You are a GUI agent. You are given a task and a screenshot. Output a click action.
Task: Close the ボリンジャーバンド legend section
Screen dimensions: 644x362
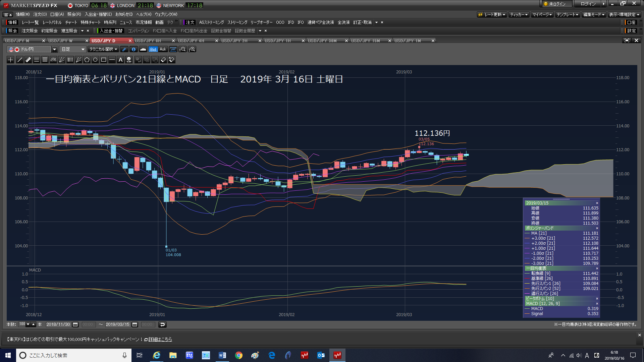(x=597, y=228)
